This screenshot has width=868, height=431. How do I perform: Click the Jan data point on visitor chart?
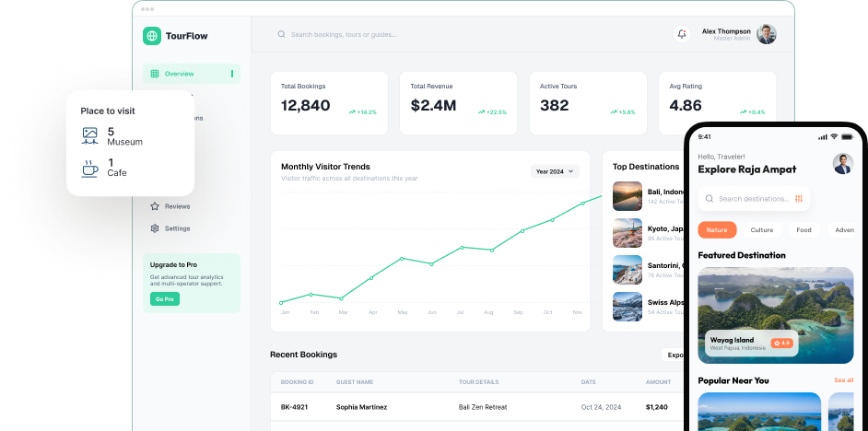(x=281, y=303)
